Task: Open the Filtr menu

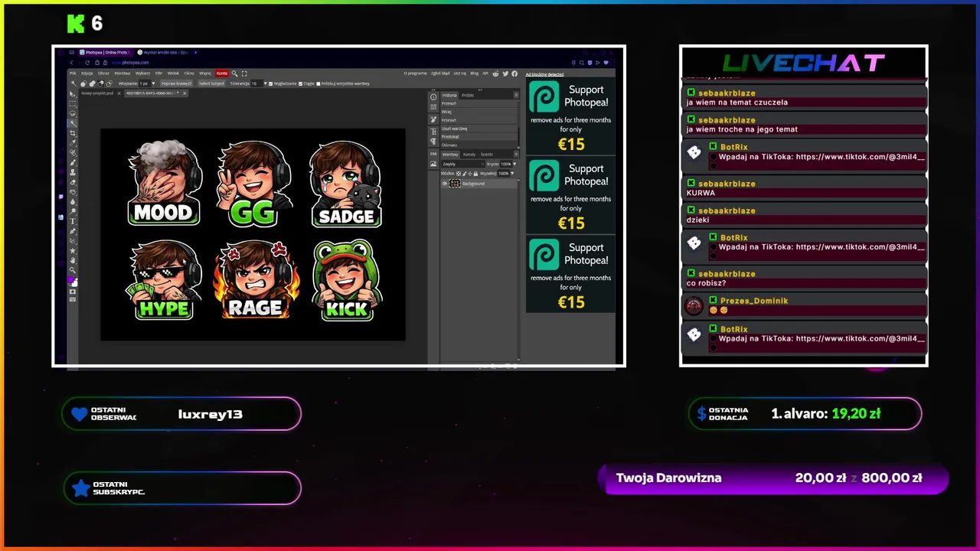Action: pyautogui.click(x=158, y=73)
